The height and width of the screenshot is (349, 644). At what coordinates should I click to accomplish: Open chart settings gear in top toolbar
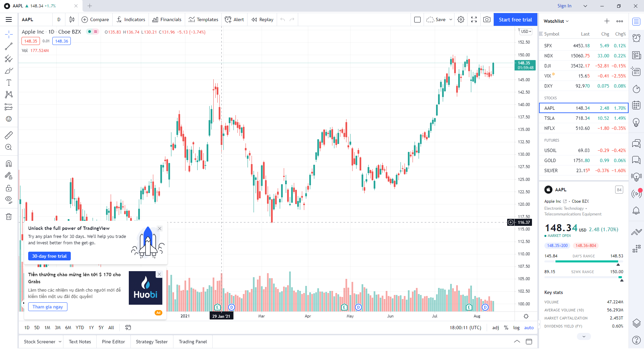coord(461,19)
